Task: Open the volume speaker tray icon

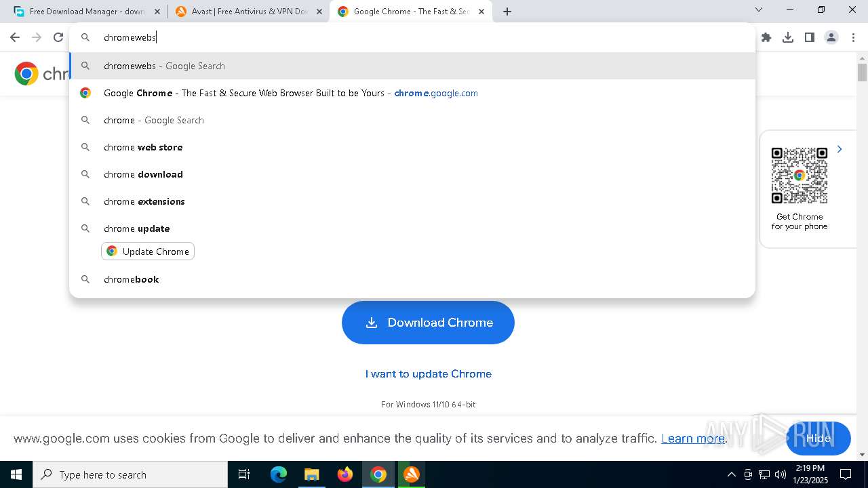Action: (x=781, y=474)
